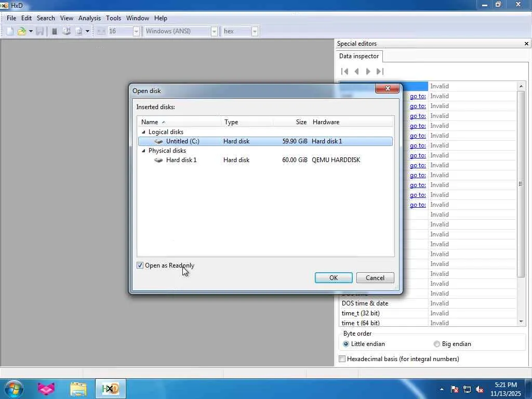Image resolution: width=532 pixels, height=399 pixels.
Task: Sort disks by Type column header
Action: [247, 122]
